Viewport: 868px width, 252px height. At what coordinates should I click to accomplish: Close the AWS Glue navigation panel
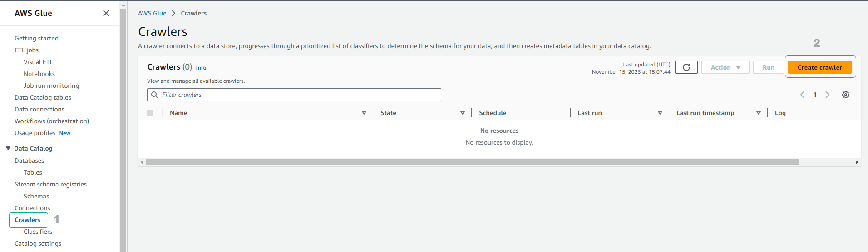click(x=106, y=13)
